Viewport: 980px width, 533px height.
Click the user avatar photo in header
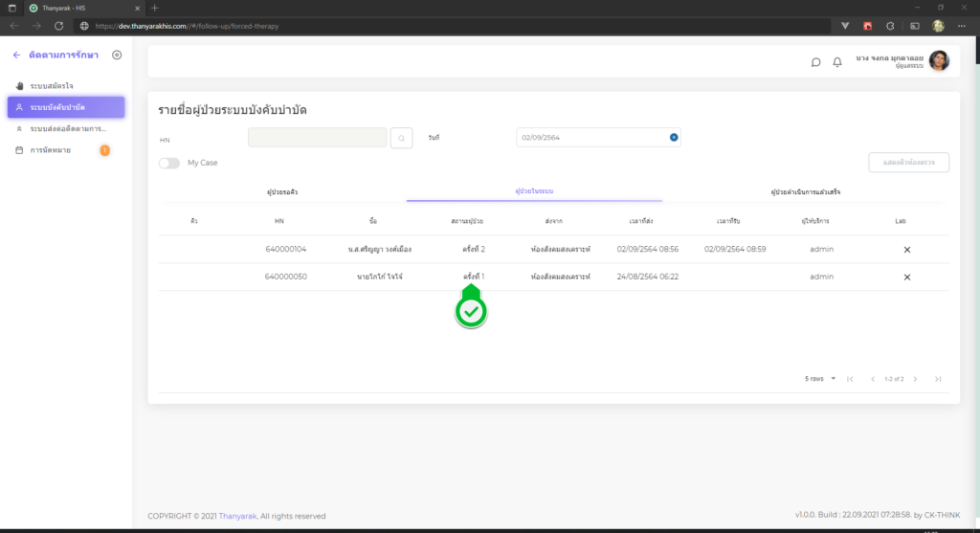pos(939,61)
